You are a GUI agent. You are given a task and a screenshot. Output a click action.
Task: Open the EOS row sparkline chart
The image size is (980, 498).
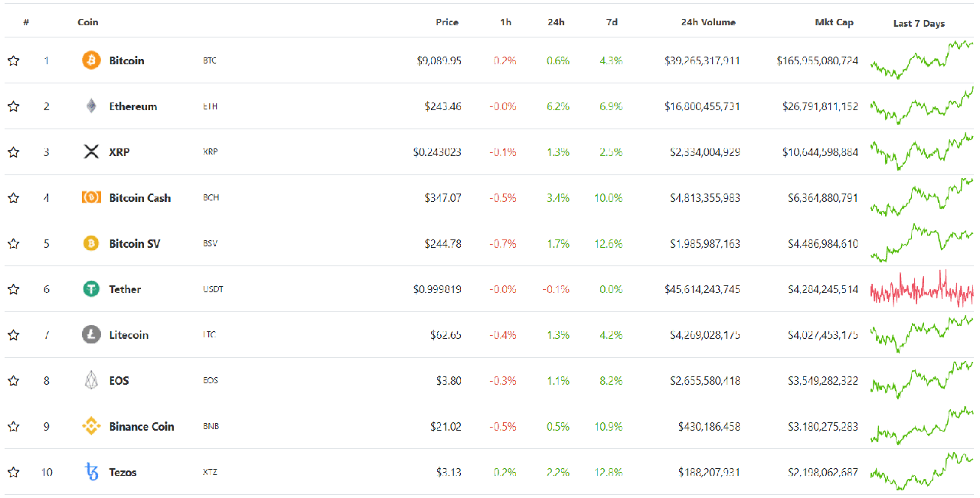[x=922, y=380]
